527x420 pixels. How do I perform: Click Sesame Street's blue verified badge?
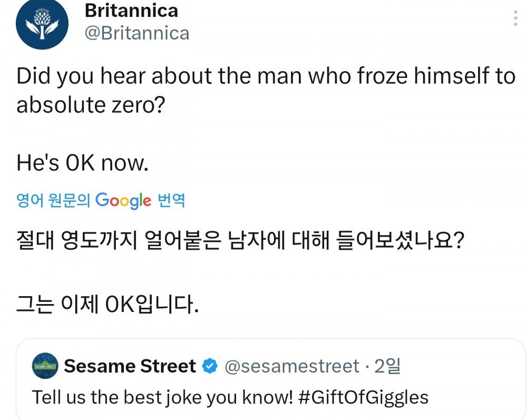coord(210,366)
